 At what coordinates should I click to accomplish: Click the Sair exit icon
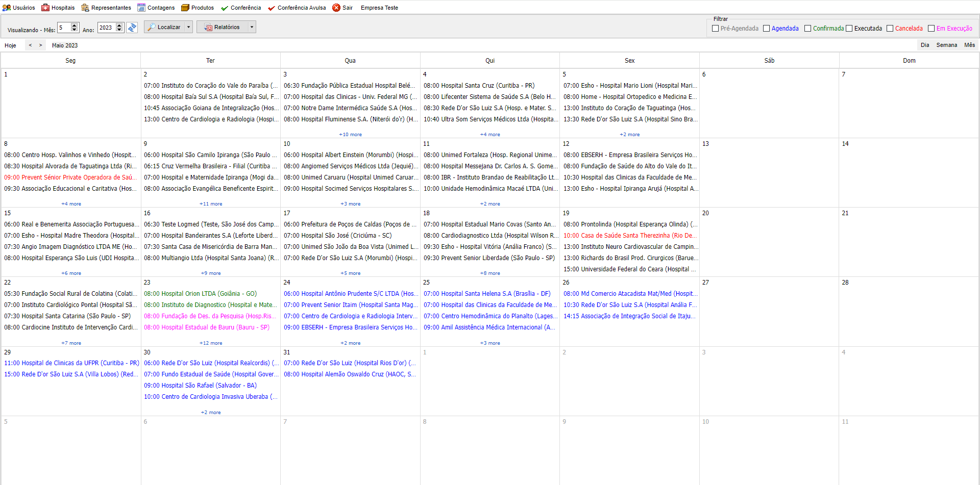(336, 7)
